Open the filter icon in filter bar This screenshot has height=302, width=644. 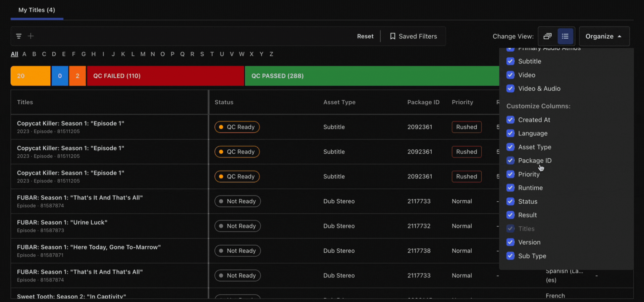point(18,36)
